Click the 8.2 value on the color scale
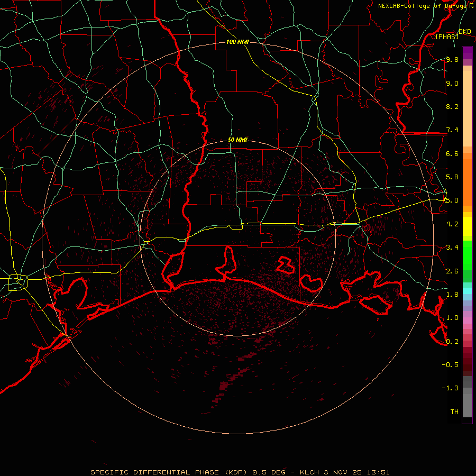Image resolution: width=476 pixels, height=476 pixels. [452, 106]
